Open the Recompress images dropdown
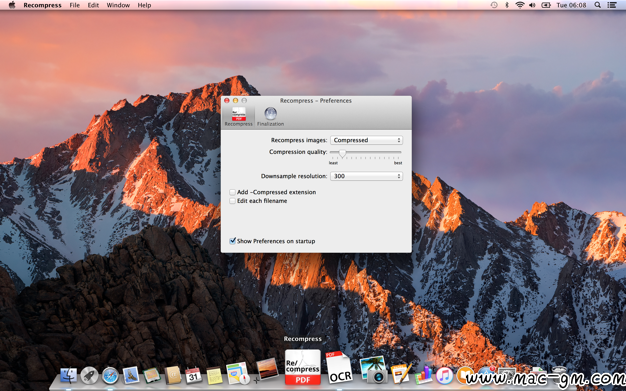 click(366, 140)
